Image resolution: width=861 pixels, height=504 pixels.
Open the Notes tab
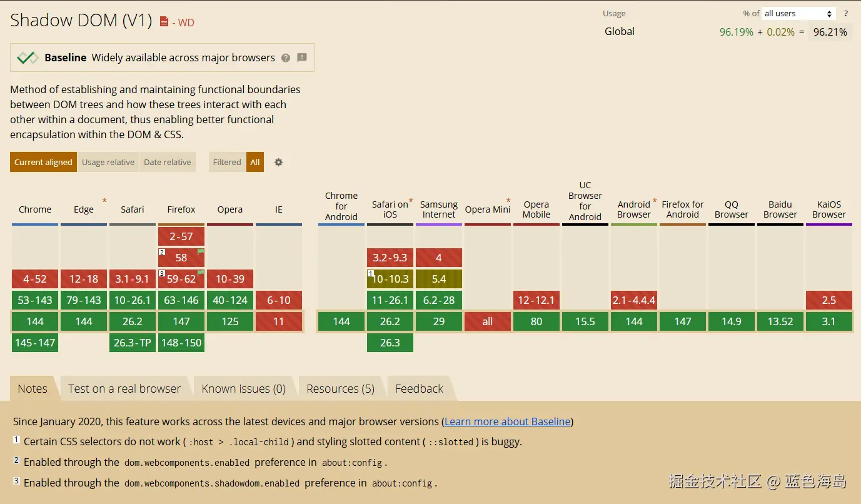click(x=33, y=388)
